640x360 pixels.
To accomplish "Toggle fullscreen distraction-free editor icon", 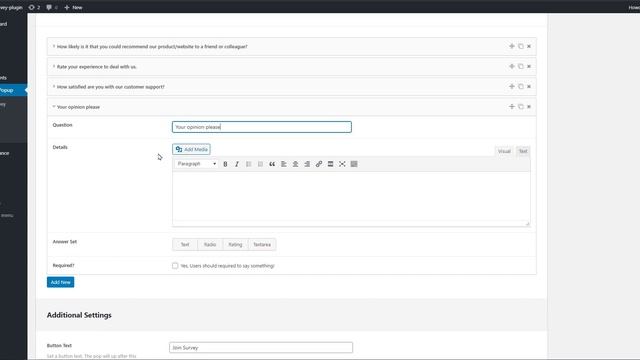I will tap(342, 164).
